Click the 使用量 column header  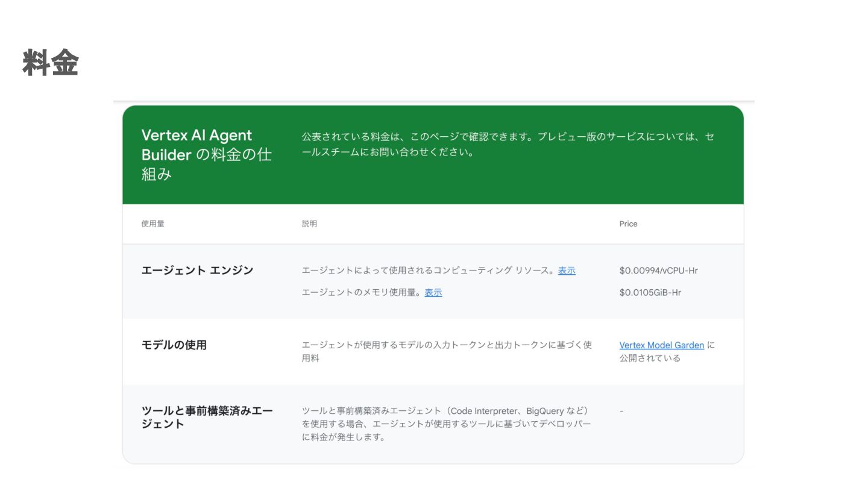coord(153,224)
